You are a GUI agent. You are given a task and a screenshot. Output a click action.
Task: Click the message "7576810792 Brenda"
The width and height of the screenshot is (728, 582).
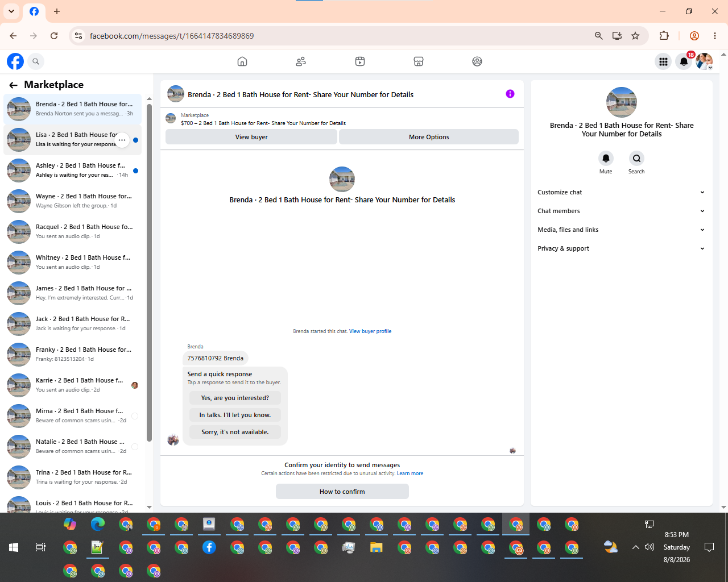pyautogui.click(x=216, y=358)
